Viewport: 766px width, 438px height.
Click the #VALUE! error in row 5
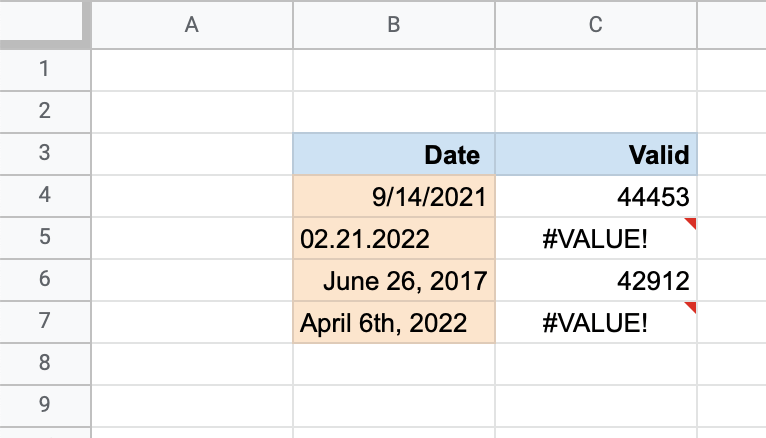point(596,238)
